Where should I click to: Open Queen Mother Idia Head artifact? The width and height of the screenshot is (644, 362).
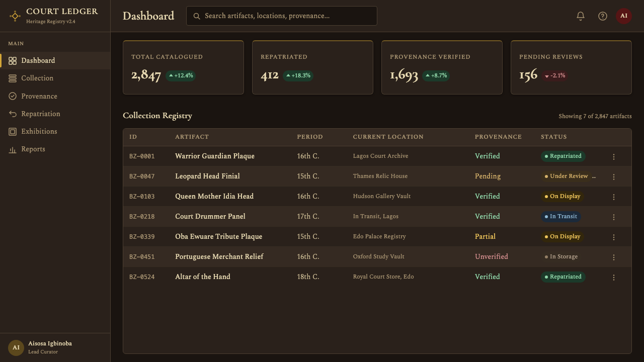[x=214, y=197]
